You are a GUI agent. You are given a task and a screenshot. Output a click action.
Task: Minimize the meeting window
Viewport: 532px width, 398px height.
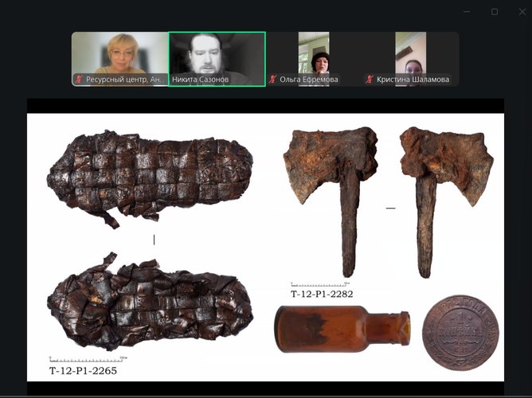(467, 12)
